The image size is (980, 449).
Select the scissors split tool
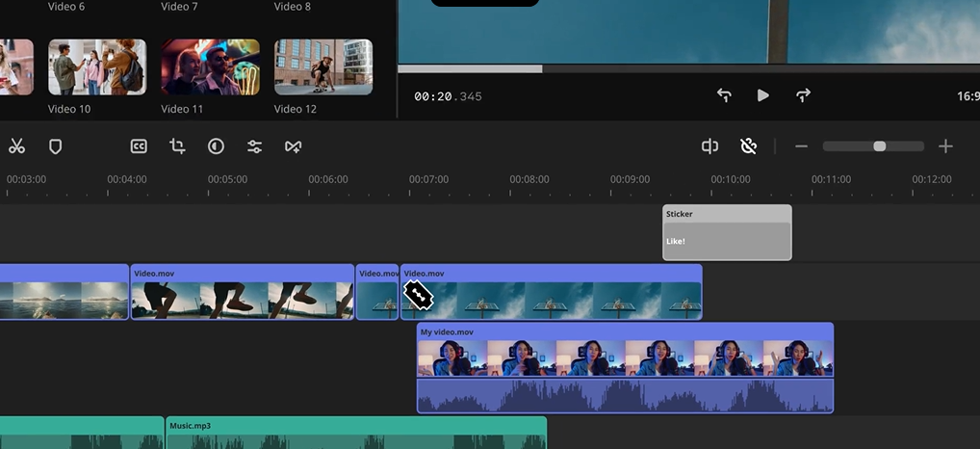click(x=16, y=146)
